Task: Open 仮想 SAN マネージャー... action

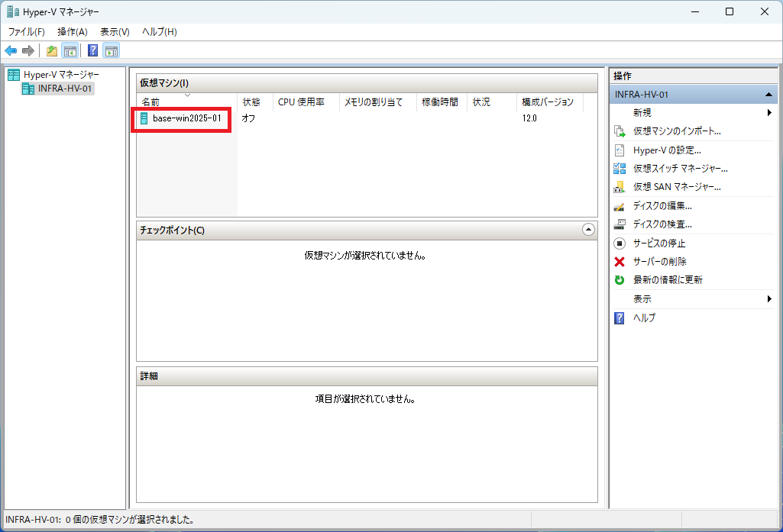Action: pyautogui.click(x=677, y=187)
